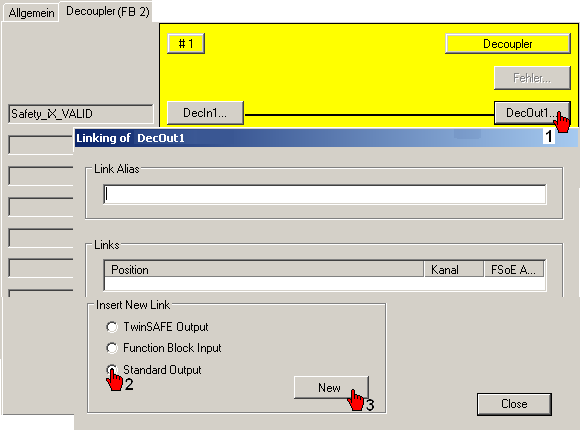Click the empty Links list area
The height and width of the screenshot is (430, 580).
pyautogui.click(x=324, y=283)
